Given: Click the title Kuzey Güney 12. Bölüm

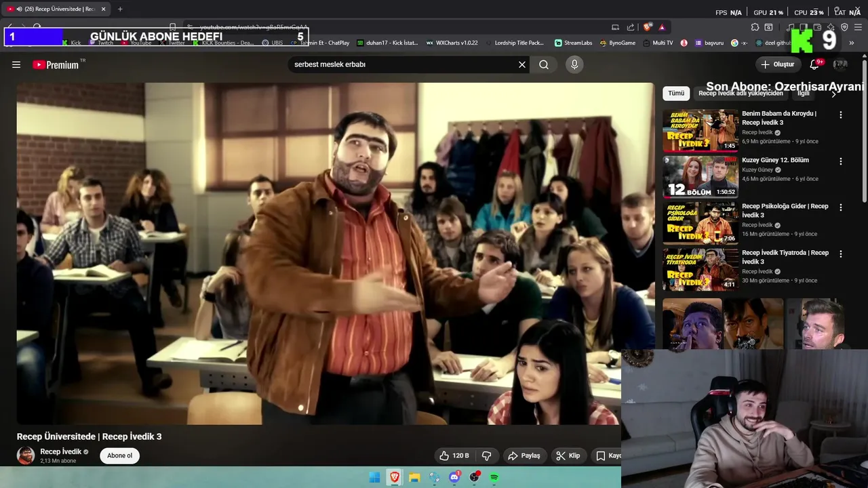Looking at the screenshot, I should click(x=775, y=160).
